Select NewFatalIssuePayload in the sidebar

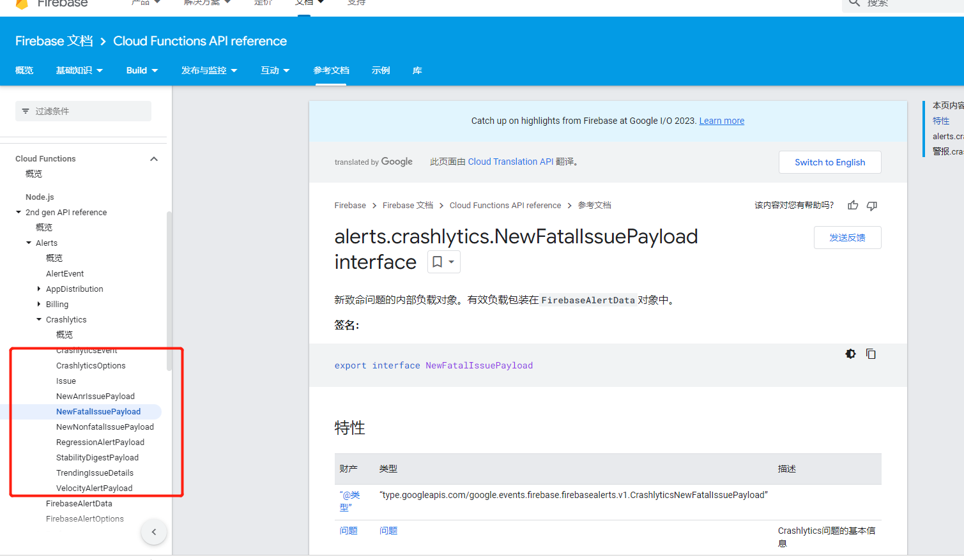pyautogui.click(x=98, y=411)
